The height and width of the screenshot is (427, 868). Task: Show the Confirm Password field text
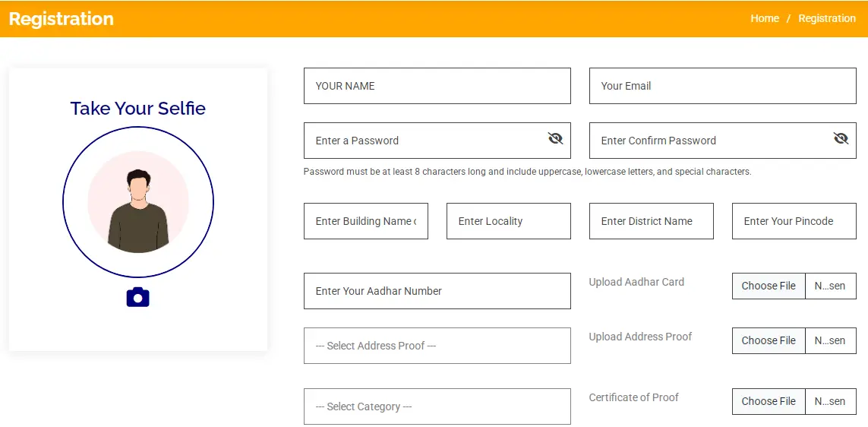click(x=841, y=138)
